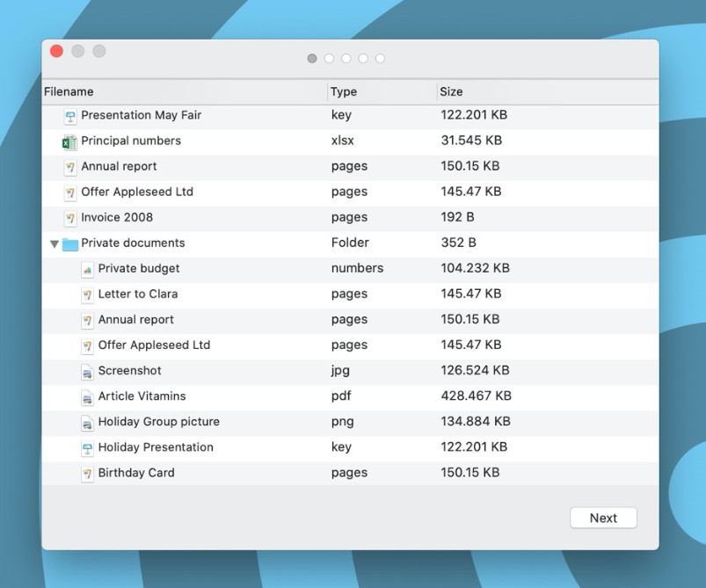Click the 134.884 KB size value
Image resolution: width=706 pixels, height=588 pixels.
pos(476,421)
